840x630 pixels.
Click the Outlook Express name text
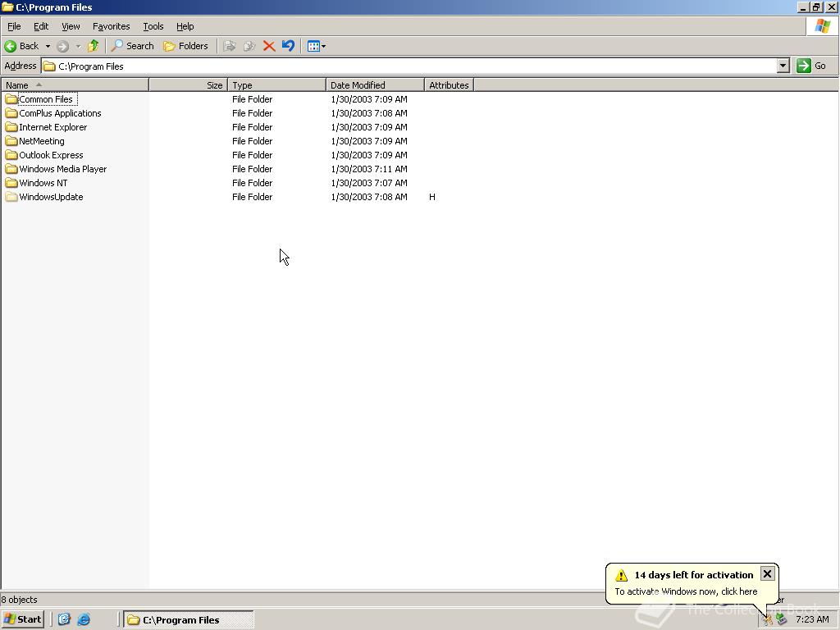click(51, 155)
